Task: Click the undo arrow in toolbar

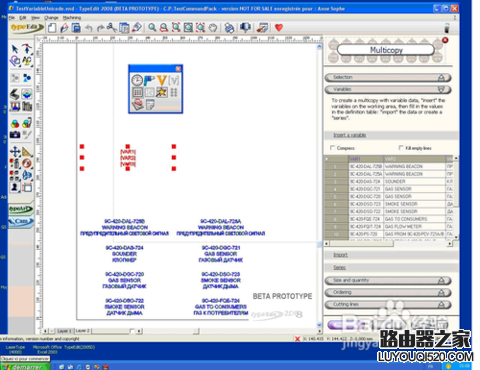Action: pyautogui.click(x=89, y=28)
